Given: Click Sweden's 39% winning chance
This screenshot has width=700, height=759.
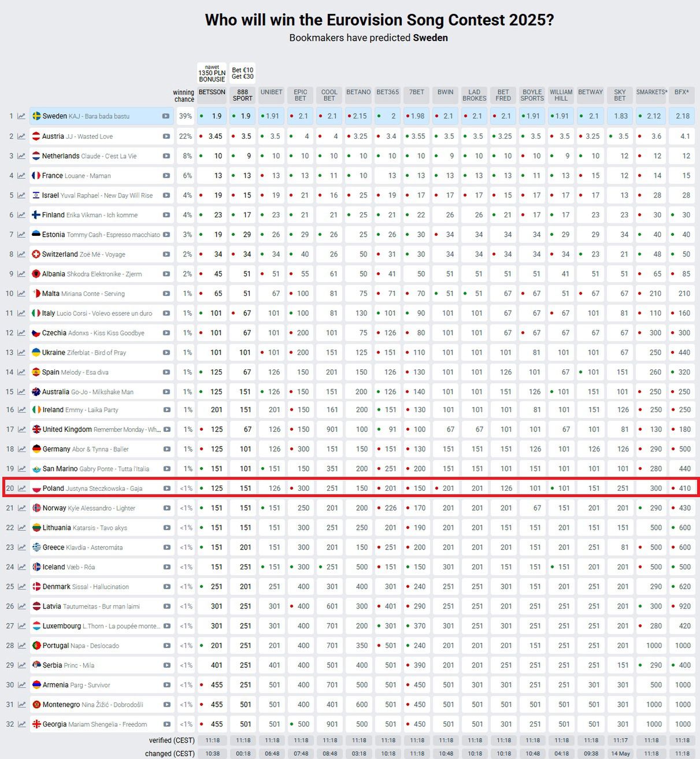Looking at the screenshot, I should 186,116.
